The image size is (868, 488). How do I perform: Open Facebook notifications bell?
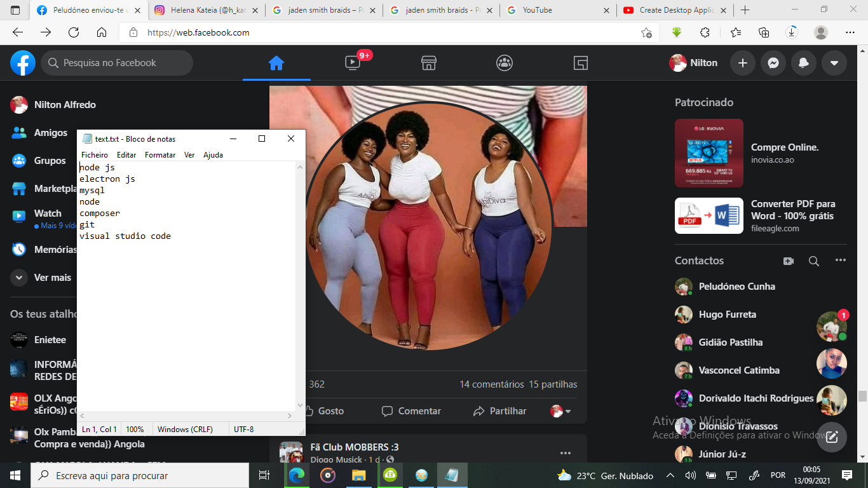[x=804, y=63]
